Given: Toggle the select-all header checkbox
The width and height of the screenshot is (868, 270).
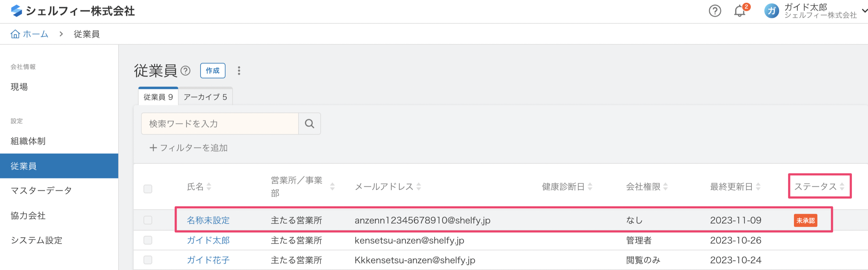Looking at the screenshot, I should coord(148,189).
